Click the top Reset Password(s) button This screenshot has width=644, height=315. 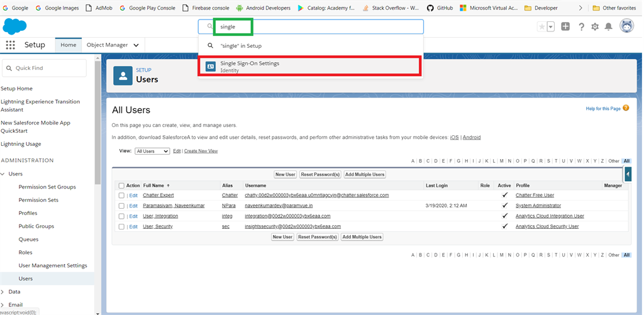[x=320, y=175]
